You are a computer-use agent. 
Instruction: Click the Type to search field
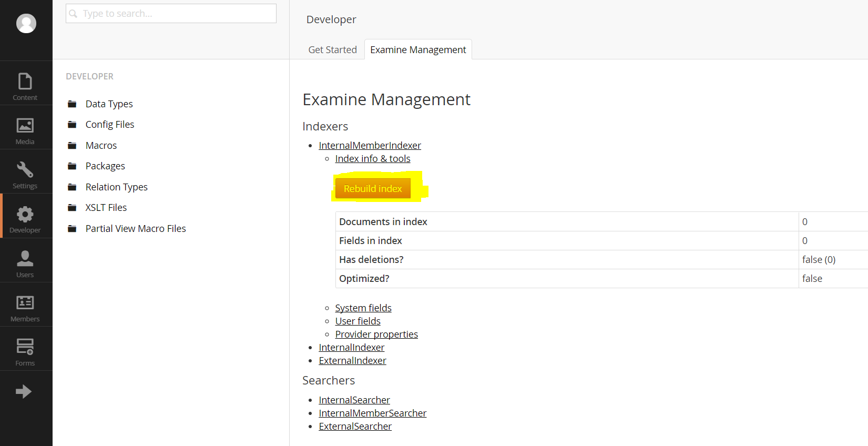[x=171, y=14]
